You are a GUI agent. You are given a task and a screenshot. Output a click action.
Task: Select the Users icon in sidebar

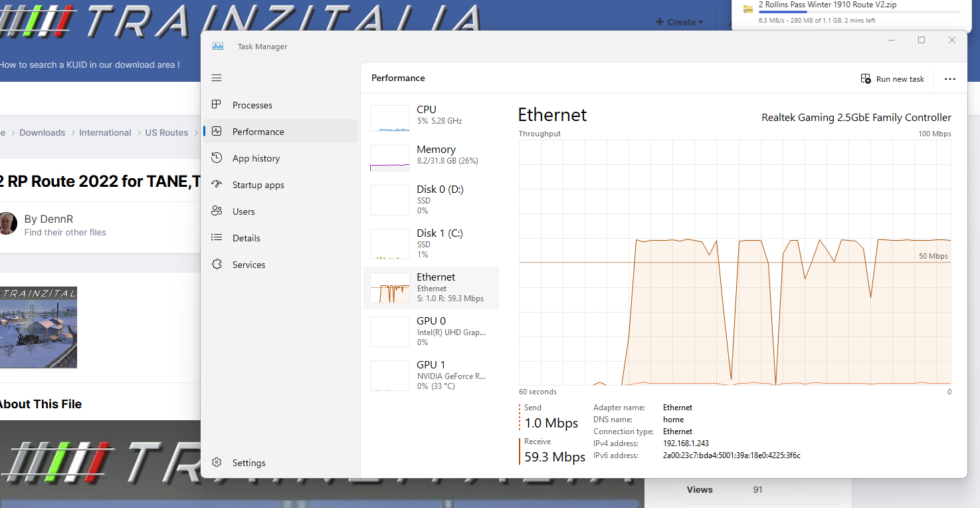217,211
